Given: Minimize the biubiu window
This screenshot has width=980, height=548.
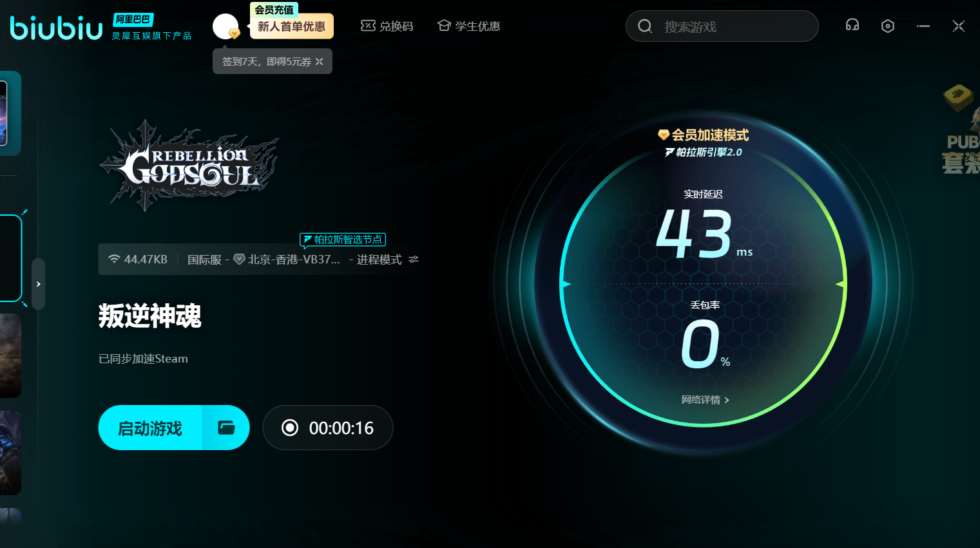Looking at the screenshot, I should [923, 26].
